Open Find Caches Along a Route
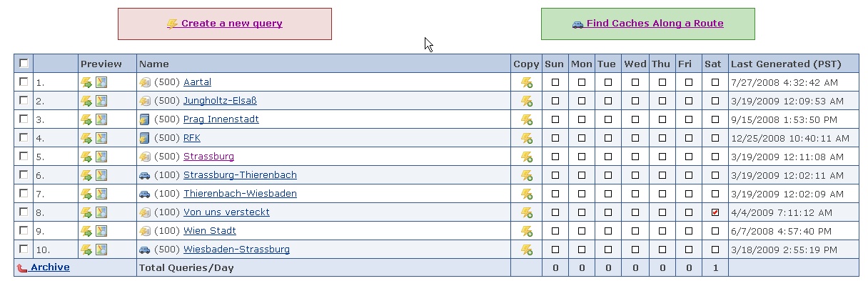Image resolution: width=868 pixels, height=281 pixels. [647, 24]
